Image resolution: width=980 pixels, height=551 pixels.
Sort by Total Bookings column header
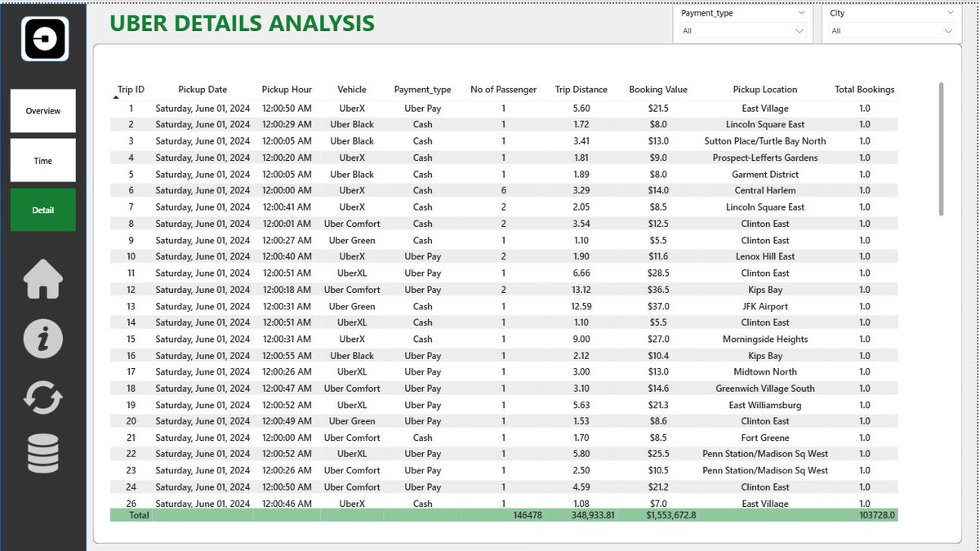pos(865,90)
